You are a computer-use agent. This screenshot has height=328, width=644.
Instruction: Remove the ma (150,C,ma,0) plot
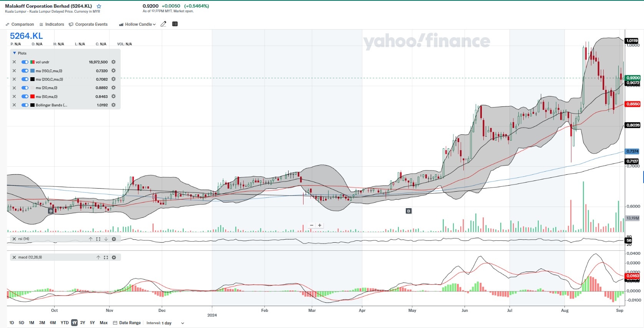[x=14, y=71]
